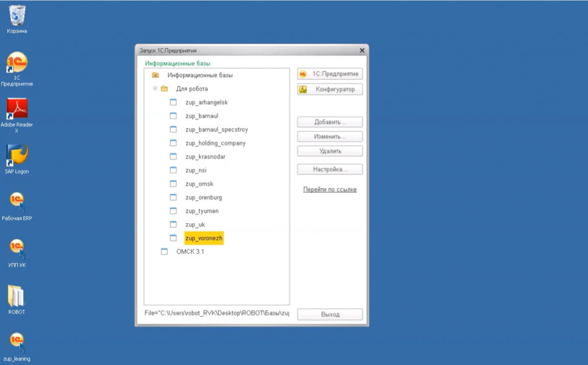Click the Информационные базы root folder icon

pos(155,75)
